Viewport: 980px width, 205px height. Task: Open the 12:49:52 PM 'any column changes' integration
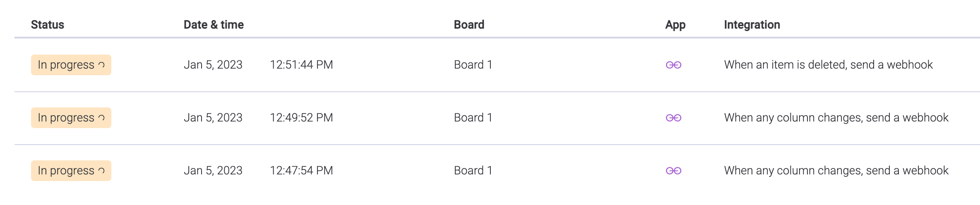[x=836, y=118]
